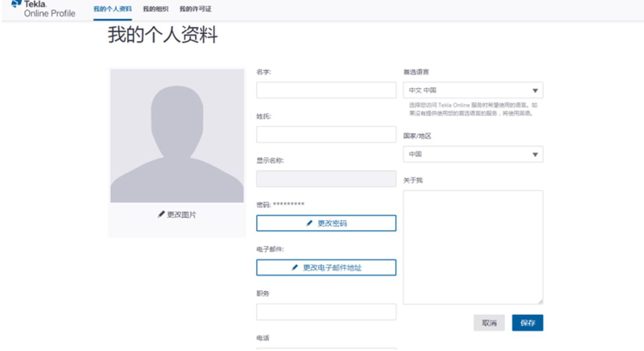This screenshot has width=644, height=351.
Task: Click the pencil icon inside 更改密码 button
Action: [x=310, y=223]
